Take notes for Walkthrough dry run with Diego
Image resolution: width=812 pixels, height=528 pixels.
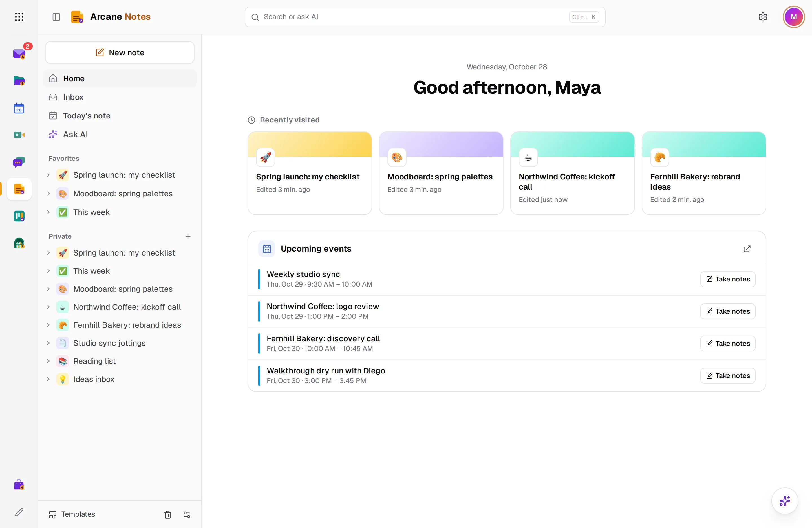click(728, 375)
